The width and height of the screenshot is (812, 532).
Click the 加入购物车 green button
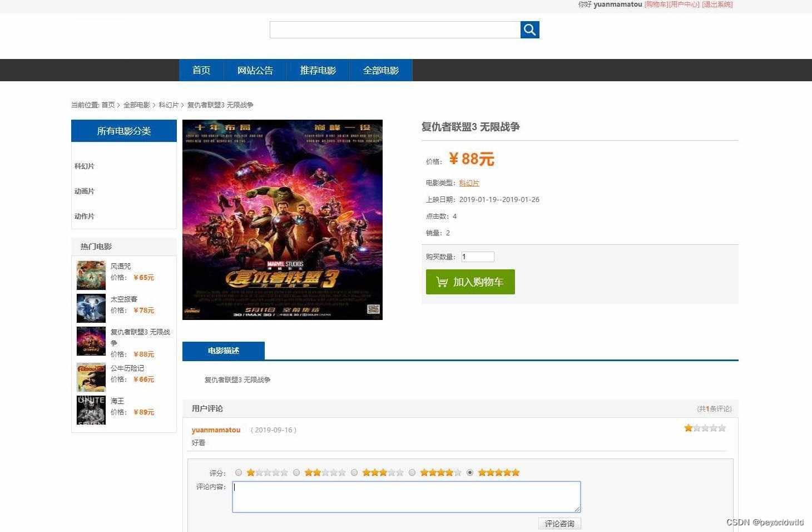pos(471,282)
